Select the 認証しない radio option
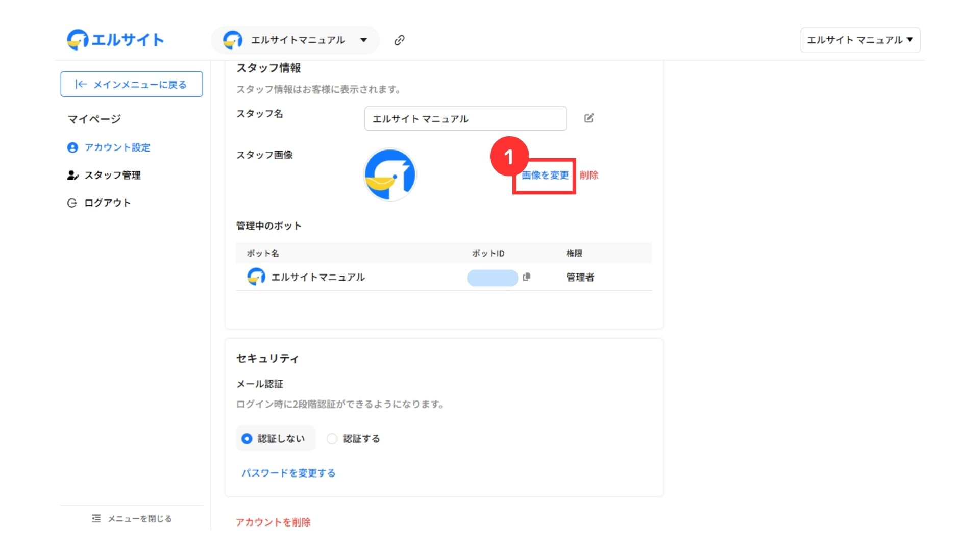Image resolution: width=980 pixels, height=551 pixels. pyautogui.click(x=247, y=439)
